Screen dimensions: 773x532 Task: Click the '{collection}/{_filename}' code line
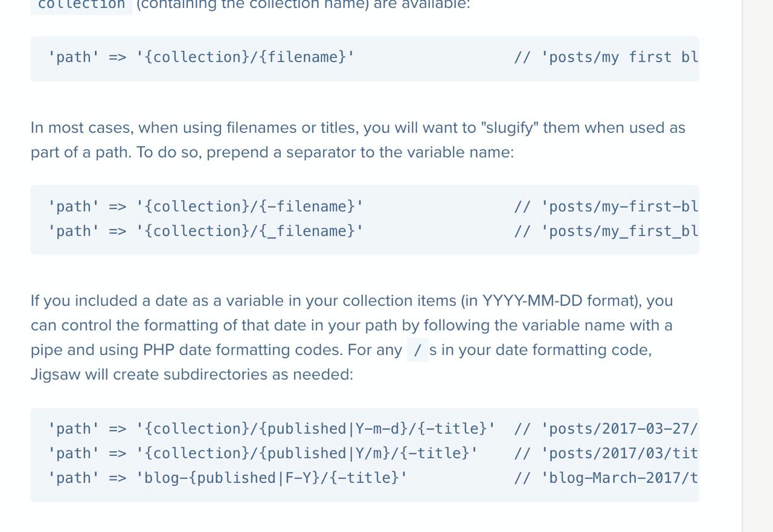pos(206,231)
